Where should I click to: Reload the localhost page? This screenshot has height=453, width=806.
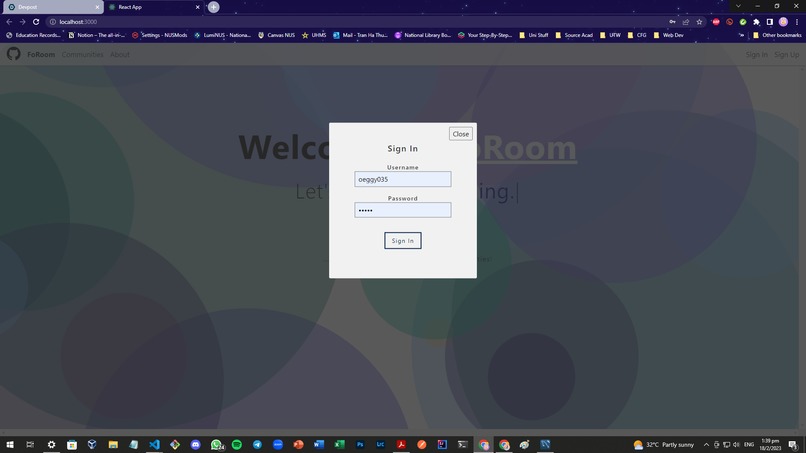click(36, 22)
